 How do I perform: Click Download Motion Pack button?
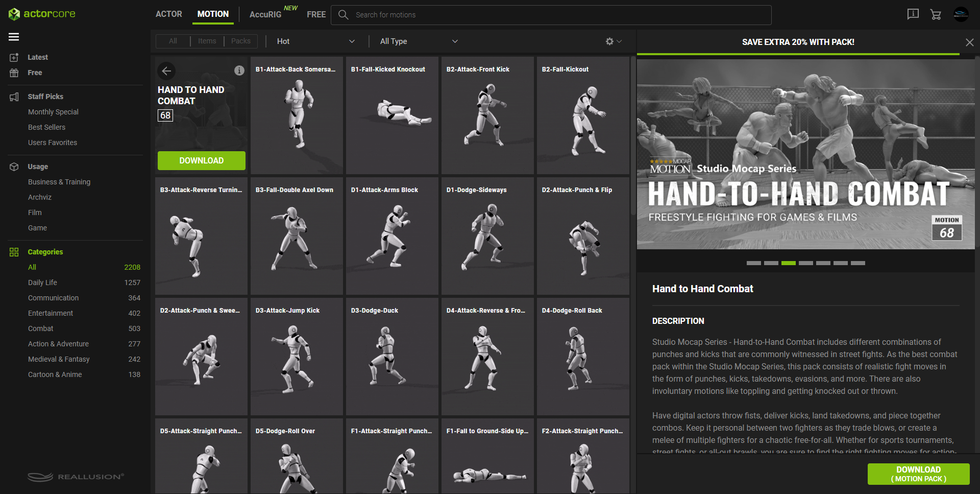pos(918,474)
